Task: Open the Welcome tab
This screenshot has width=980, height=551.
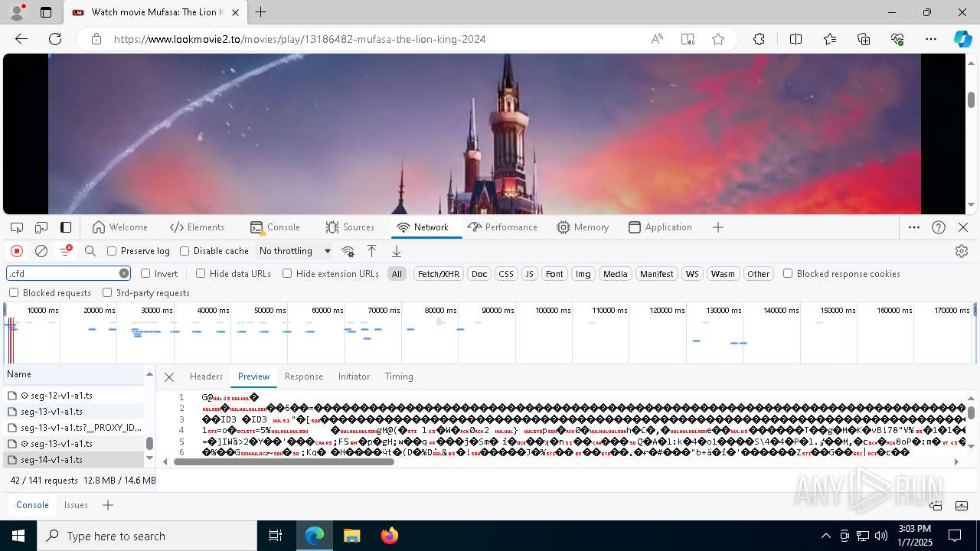Action: pyautogui.click(x=119, y=227)
